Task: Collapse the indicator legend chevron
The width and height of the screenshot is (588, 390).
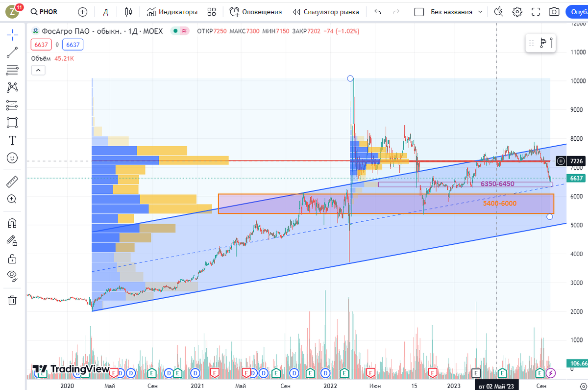Action: pyautogui.click(x=38, y=71)
